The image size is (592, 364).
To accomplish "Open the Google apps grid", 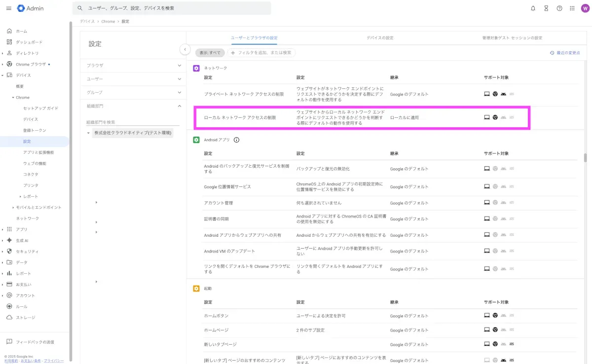I will point(572,8).
